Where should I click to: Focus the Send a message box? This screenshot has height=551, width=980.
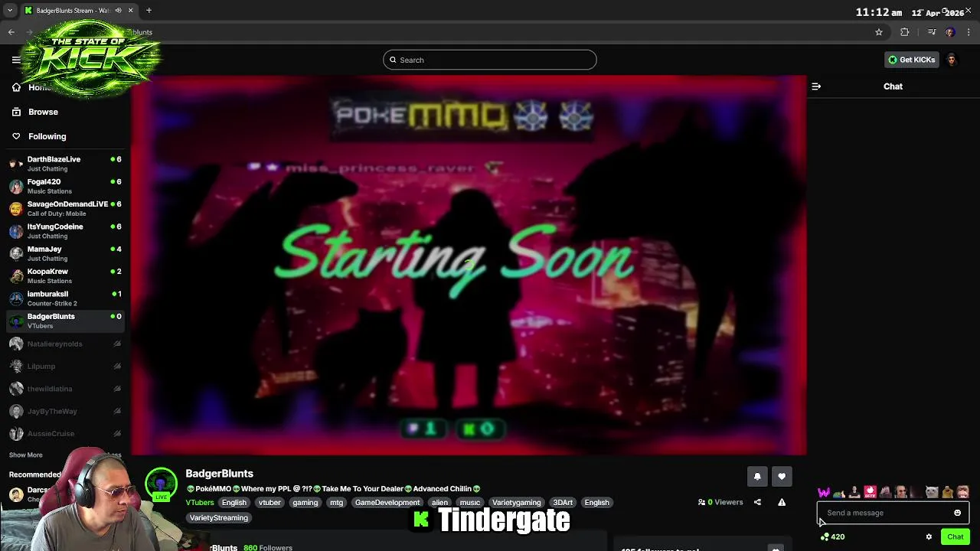pyautogui.click(x=893, y=513)
